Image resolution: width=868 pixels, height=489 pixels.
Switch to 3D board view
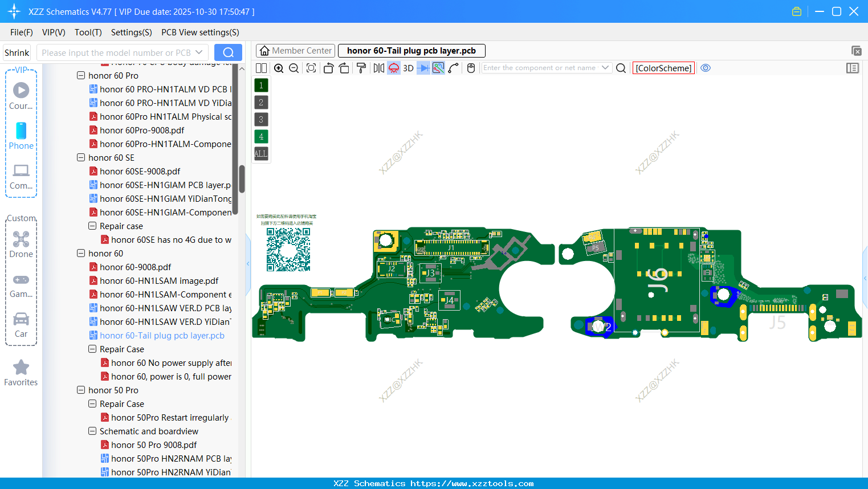pos(408,68)
